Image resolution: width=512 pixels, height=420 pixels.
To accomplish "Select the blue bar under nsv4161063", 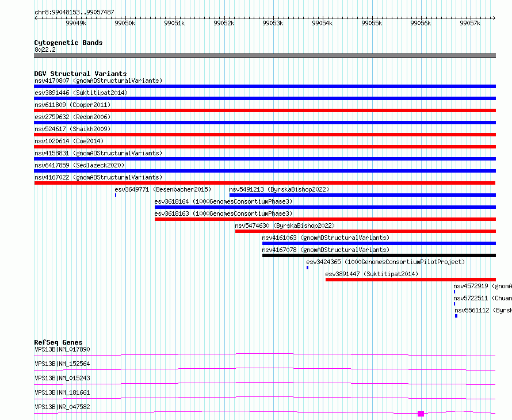I will [x=379, y=243].
